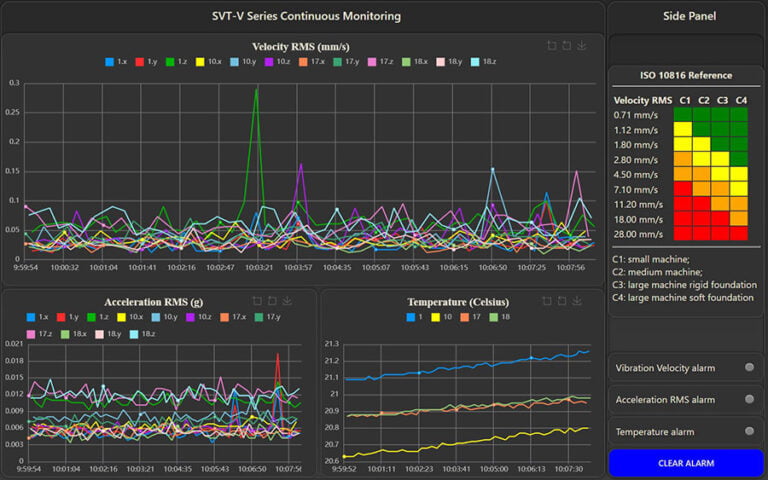
Task: Download the Temperature chart image
Action: tap(578, 300)
